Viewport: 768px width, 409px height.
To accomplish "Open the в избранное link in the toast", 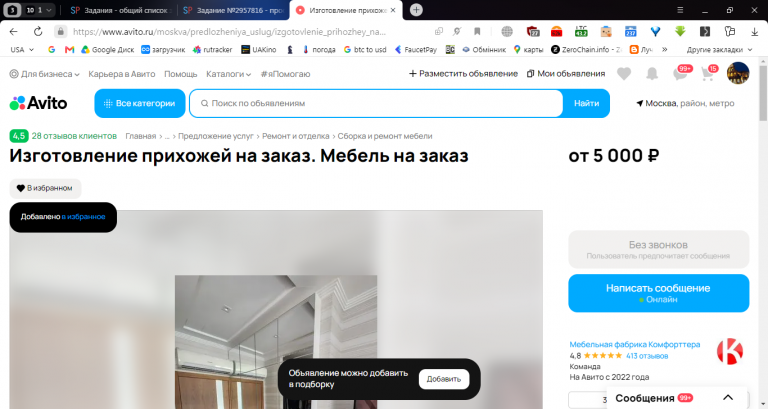I will (83, 217).
